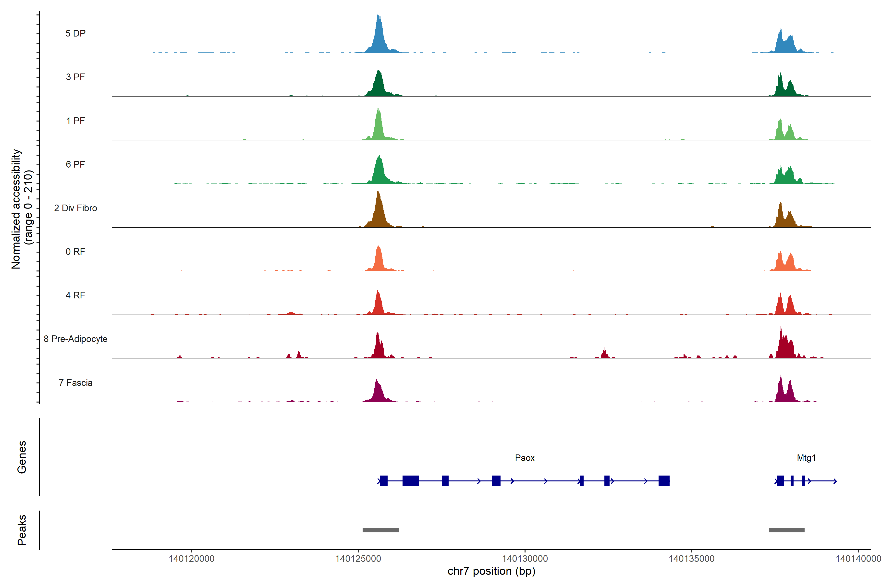Click the first Mtg1 exon block
This screenshot has height=588, width=882.
click(780, 481)
